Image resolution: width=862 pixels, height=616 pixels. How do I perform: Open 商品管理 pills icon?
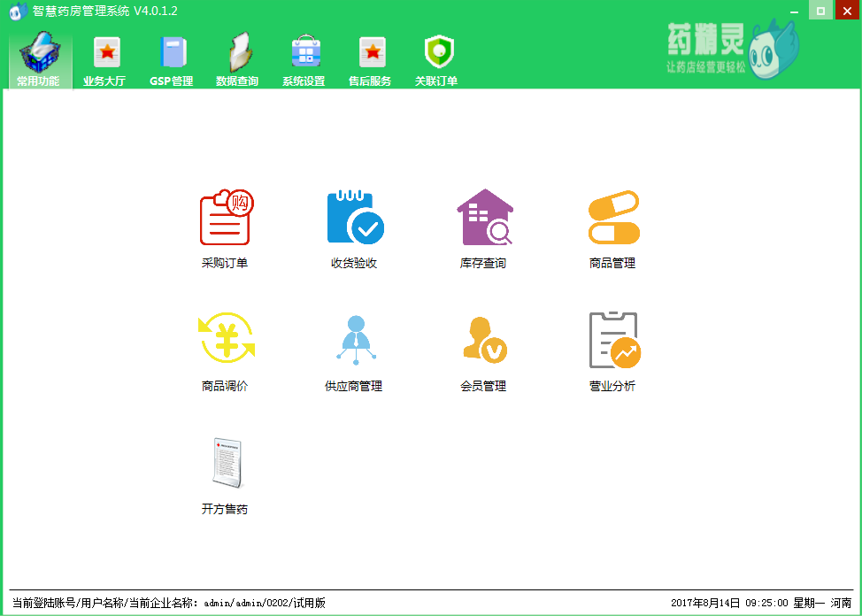point(613,218)
